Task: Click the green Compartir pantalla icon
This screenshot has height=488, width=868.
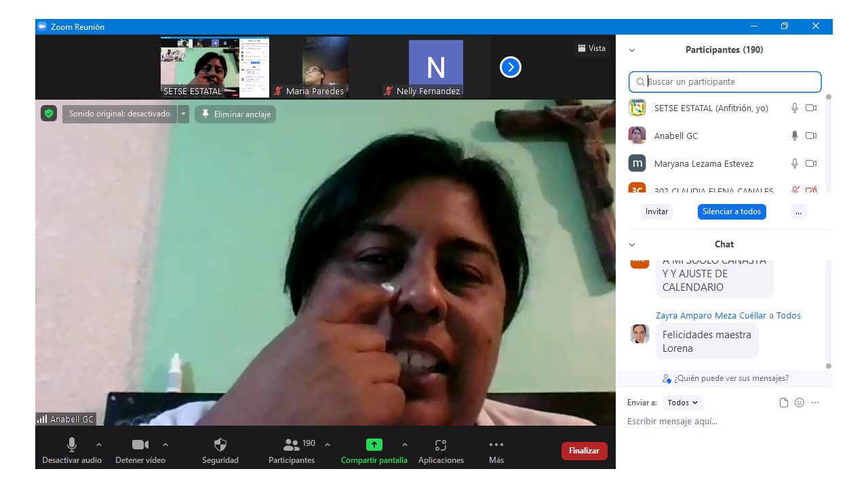Action: tap(374, 445)
